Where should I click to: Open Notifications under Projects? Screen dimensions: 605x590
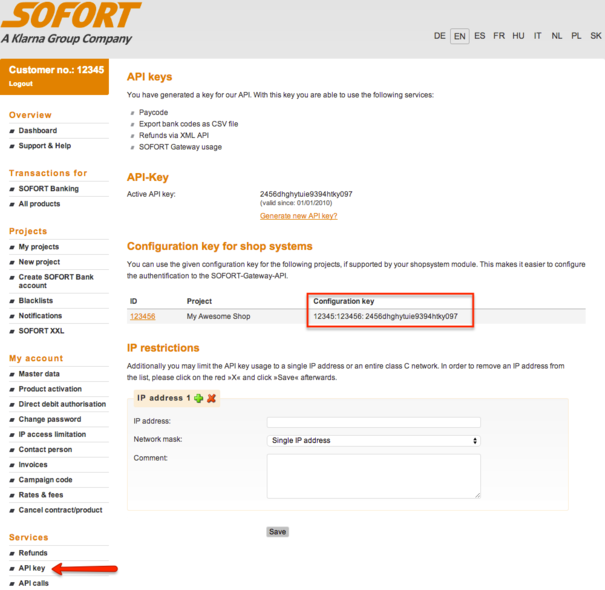click(x=40, y=315)
